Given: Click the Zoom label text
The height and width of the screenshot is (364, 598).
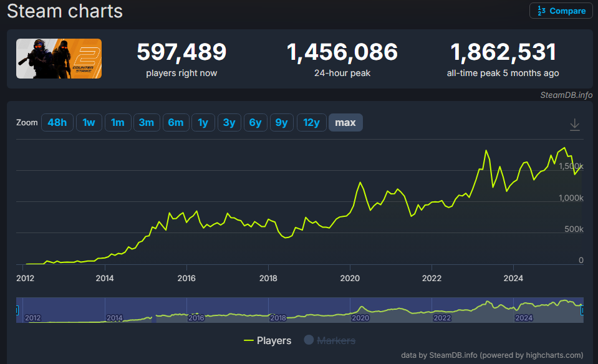Looking at the screenshot, I should [x=27, y=122].
